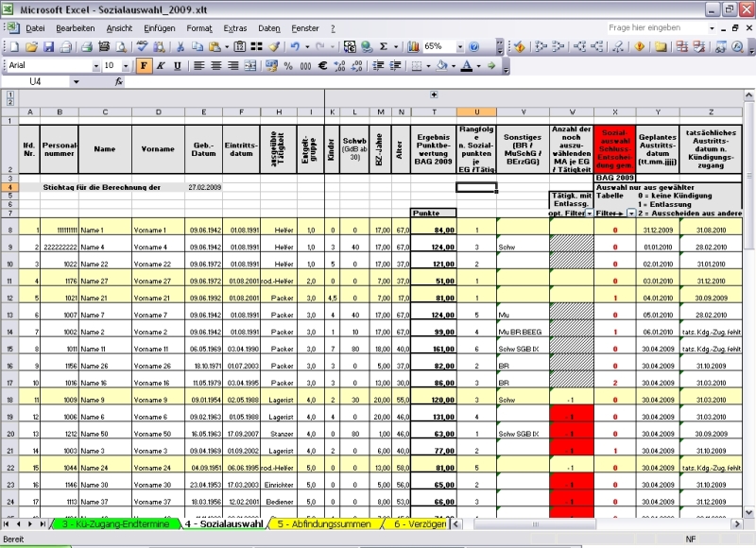Show outline level 1 columns
Viewport: 756px width, 548px height.
pos(10,94)
